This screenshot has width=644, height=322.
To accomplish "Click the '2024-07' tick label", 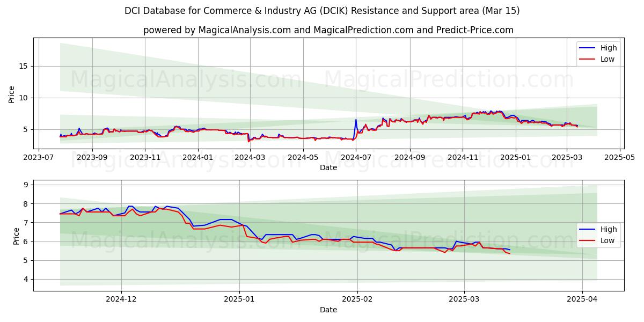I will (355, 157).
